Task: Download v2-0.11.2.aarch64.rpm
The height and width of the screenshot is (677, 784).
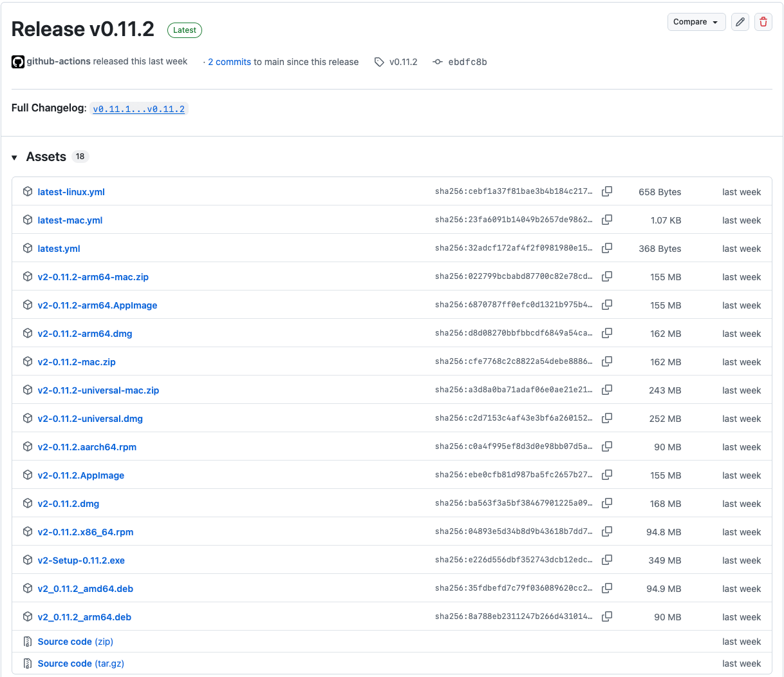Action: [x=87, y=446]
